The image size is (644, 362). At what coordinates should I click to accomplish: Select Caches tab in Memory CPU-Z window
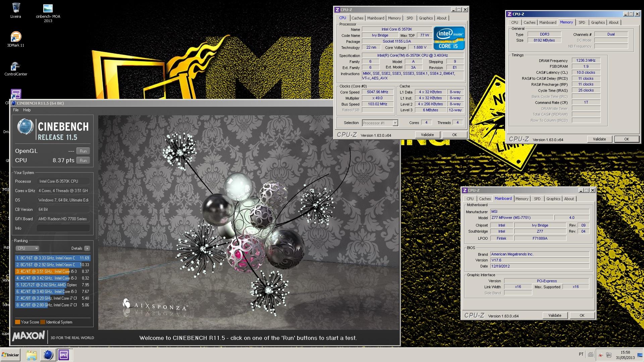coord(530,22)
